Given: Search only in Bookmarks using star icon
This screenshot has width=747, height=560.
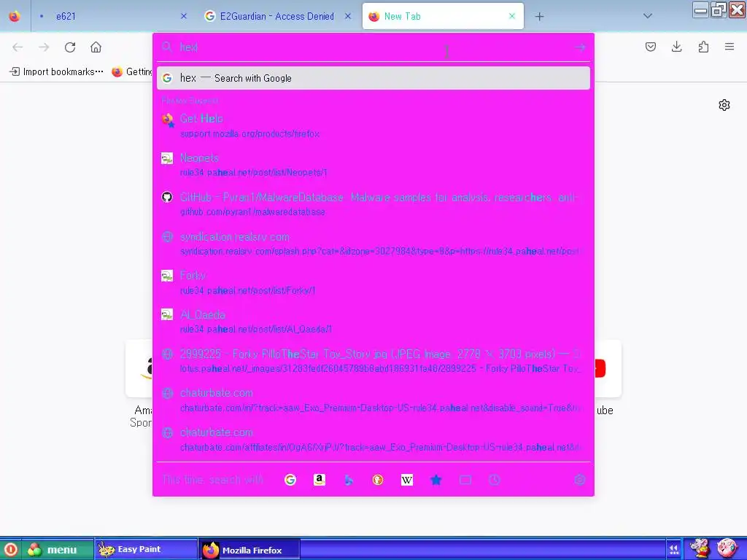Looking at the screenshot, I should [x=436, y=480].
